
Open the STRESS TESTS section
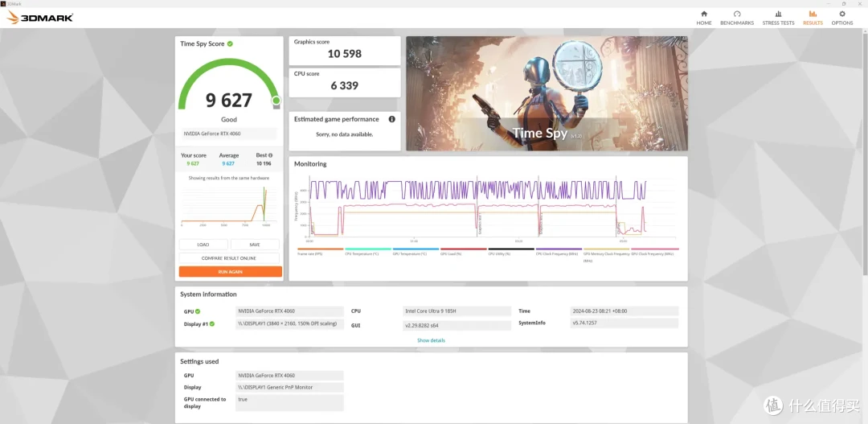tap(778, 18)
